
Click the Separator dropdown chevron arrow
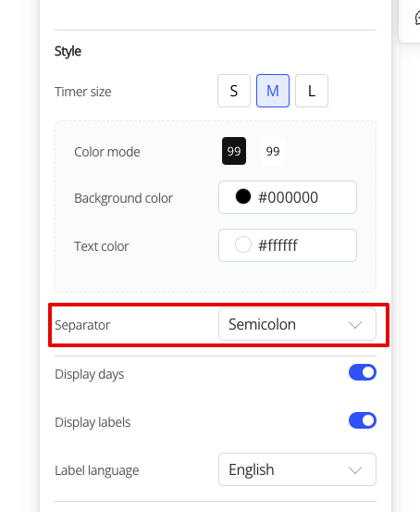354,325
